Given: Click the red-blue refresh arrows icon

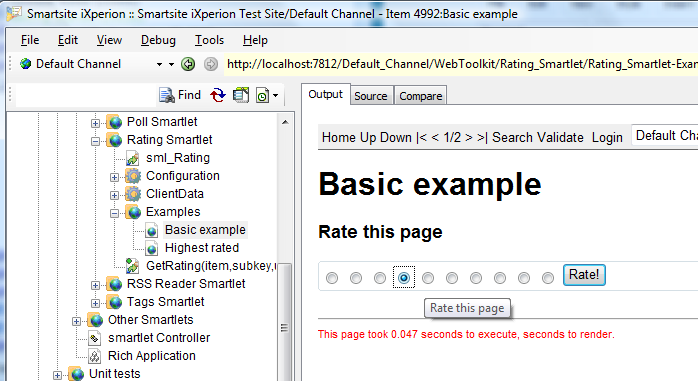Looking at the screenshot, I should pyautogui.click(x=218, y=95).
